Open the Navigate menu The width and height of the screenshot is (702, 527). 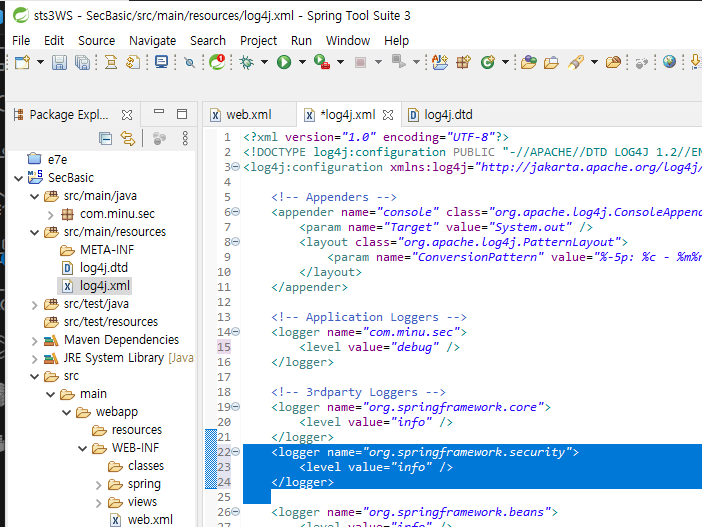tap(153, 41)
